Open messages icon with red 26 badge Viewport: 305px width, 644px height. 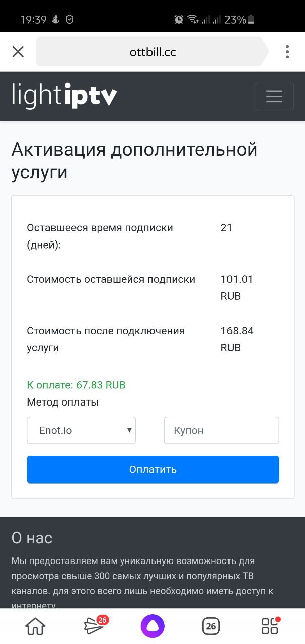tap(94, 625)
